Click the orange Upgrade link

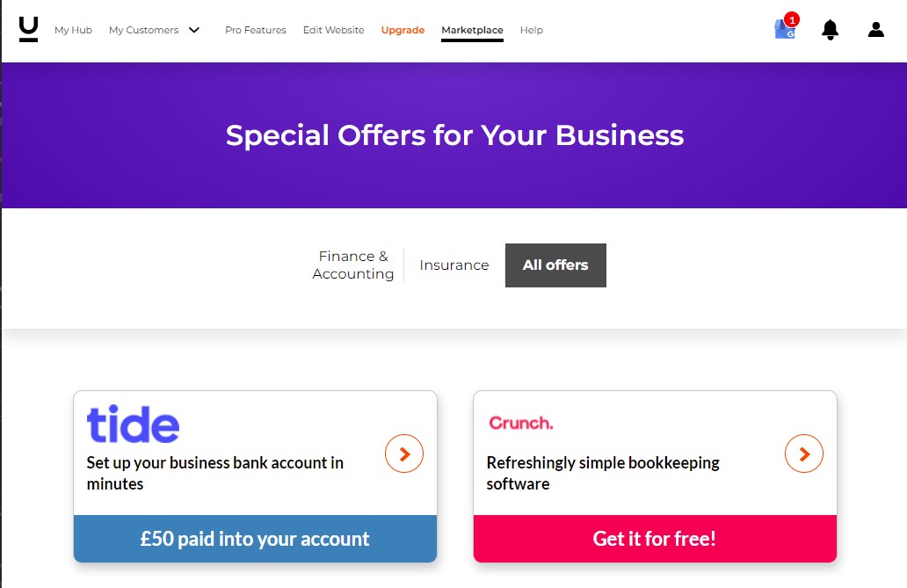[403, 29]
